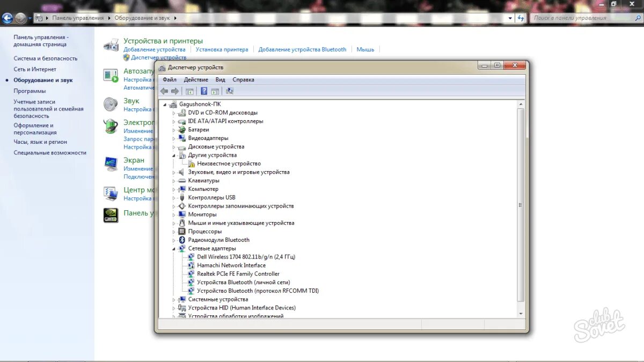Screen dimensions: 644x362
Task: Click the Звук speaker icon in Control Panel
Action: (x=111, y=104)
